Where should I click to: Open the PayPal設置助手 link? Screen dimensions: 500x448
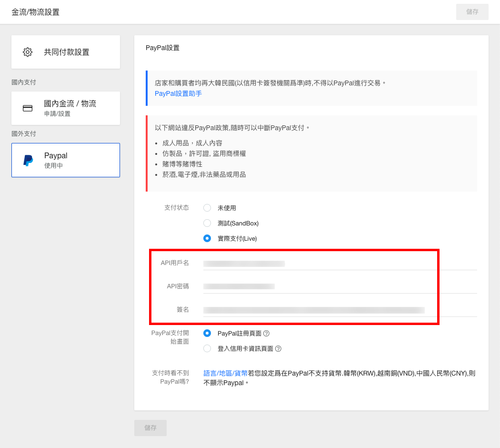pos(178,93)
